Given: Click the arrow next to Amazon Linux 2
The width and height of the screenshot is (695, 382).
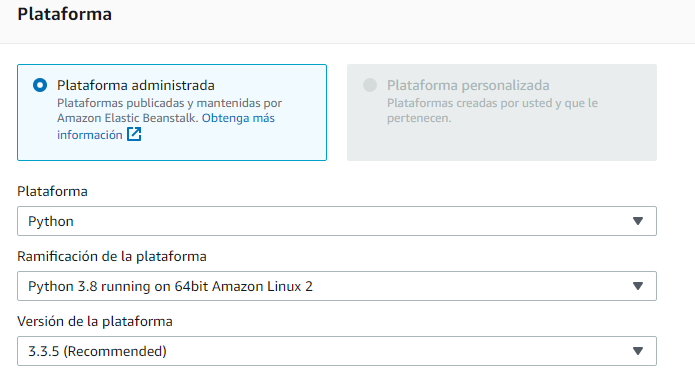Looking at the screenshot, I should click(x=638, y=286).
